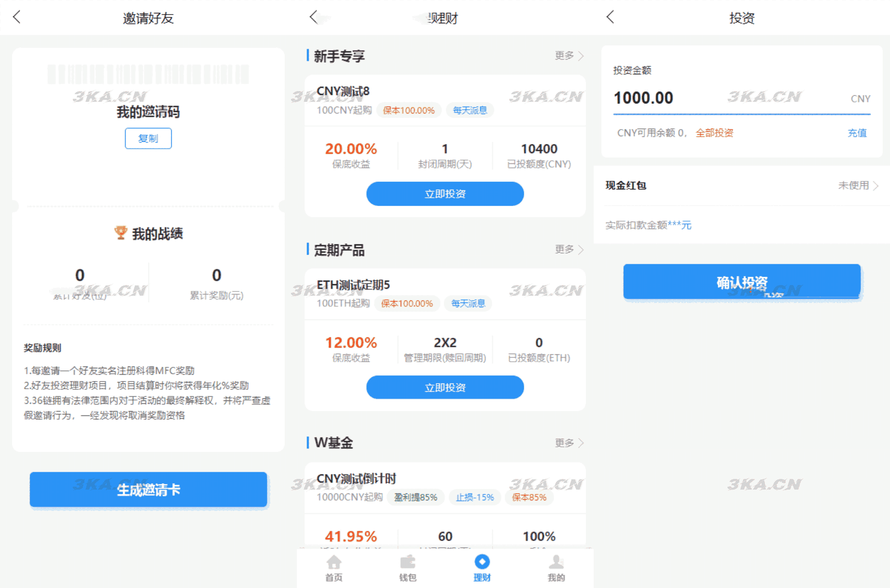The height and width of the screenshot is (588, 890).
Task: Open 更多 for 定期产品 section
Action: click(x=565, y=250)
